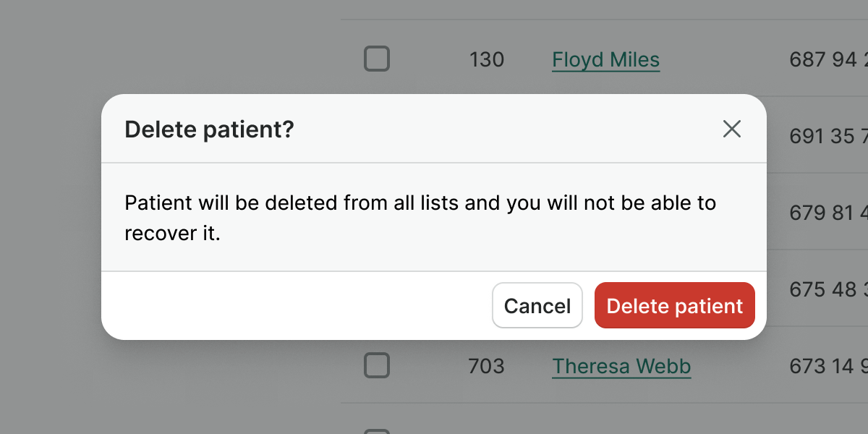Open the Theresa Webb patient link
Image resolution: width=868 pixels, height=434 pixels.
pos(621,367)
